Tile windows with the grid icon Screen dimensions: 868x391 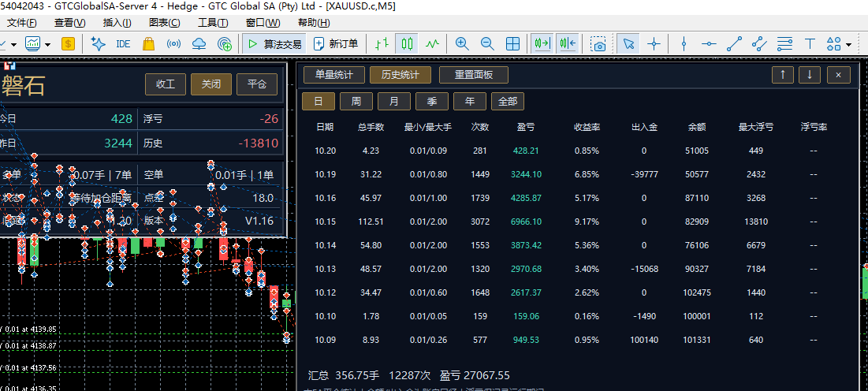pos(512,44)
